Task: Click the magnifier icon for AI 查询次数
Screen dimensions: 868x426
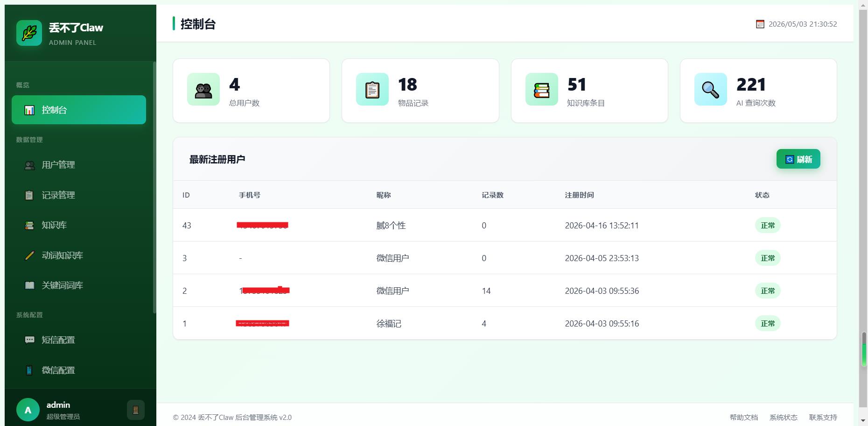Action: [711, 89]
